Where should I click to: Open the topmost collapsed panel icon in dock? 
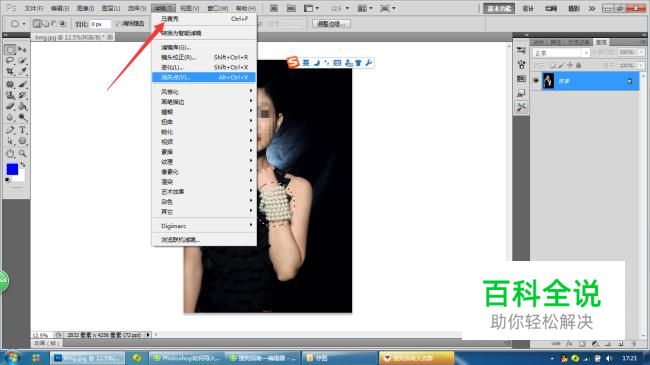521,50
